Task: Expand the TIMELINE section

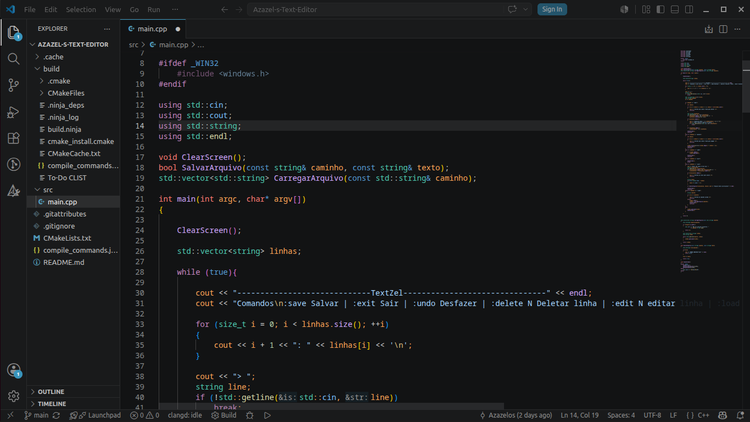Action: tap(74, 403)
